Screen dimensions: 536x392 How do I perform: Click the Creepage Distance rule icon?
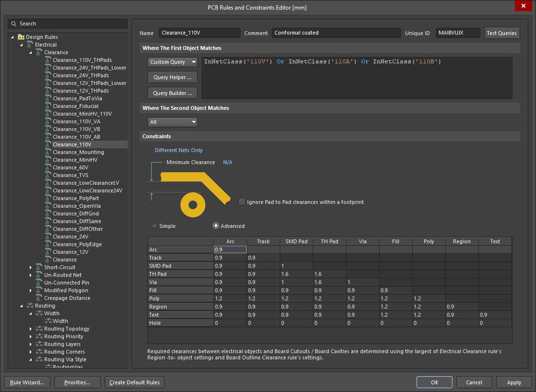tap(39, 298)
